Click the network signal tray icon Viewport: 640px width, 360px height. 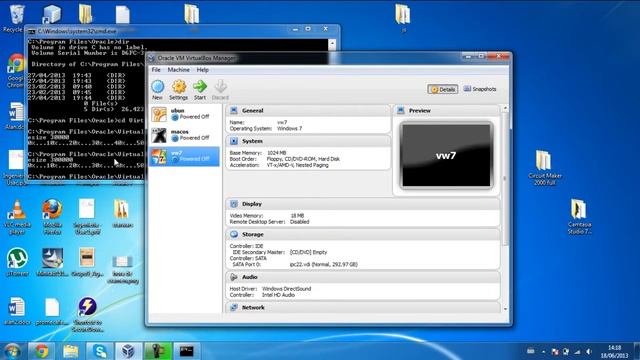point(578,351)
